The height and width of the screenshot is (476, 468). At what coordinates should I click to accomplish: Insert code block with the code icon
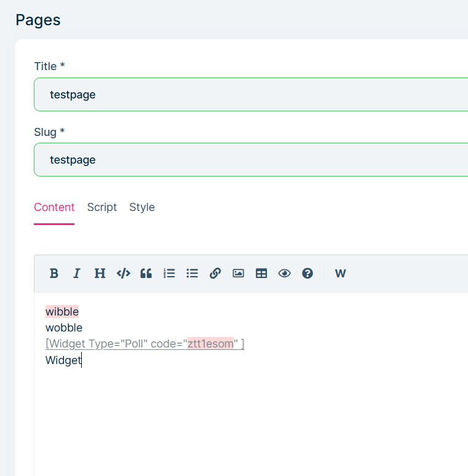click(x=123, y=274)
